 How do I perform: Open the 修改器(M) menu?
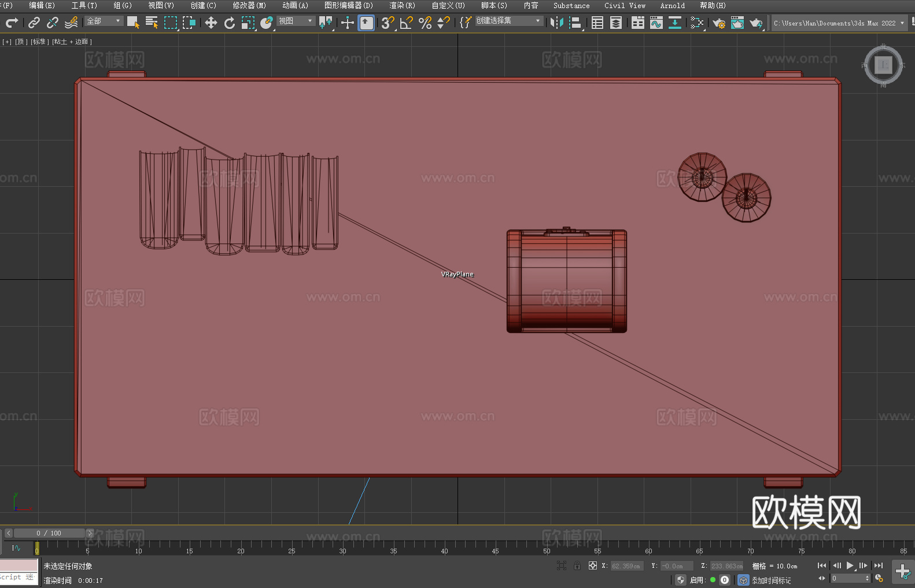tap(249, 5)
